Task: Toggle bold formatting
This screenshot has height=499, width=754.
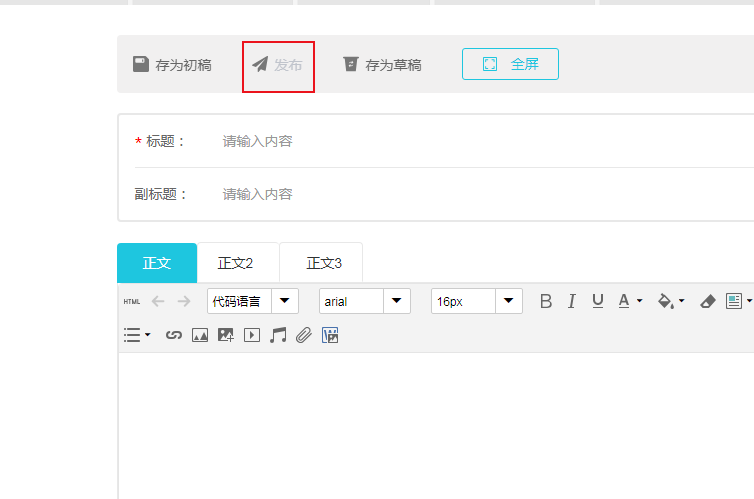Action: [546, 301]
